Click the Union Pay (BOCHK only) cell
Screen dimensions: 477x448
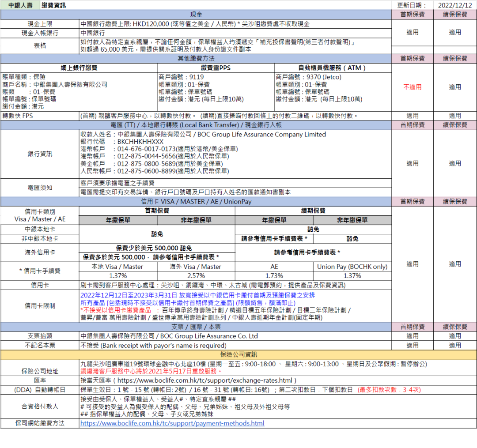pos(352,267)
